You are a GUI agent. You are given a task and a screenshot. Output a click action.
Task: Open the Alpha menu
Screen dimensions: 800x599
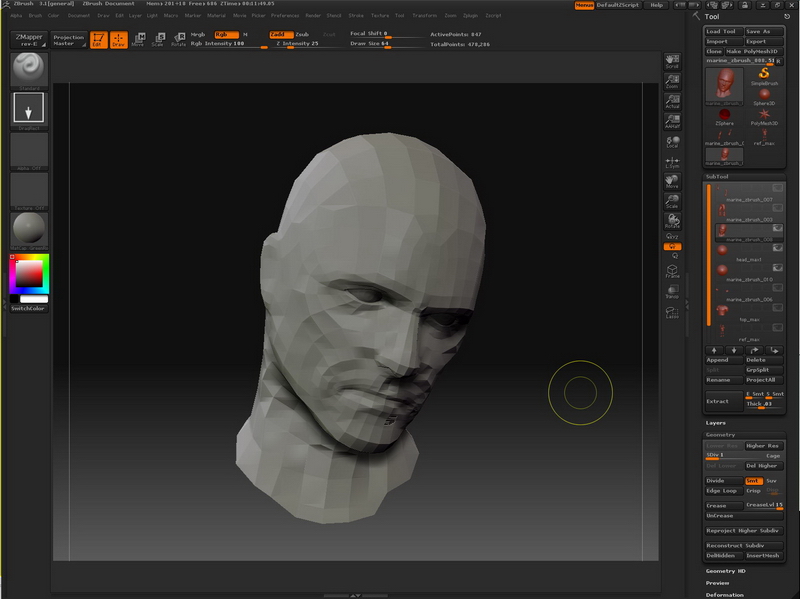[x=16, y=15]
